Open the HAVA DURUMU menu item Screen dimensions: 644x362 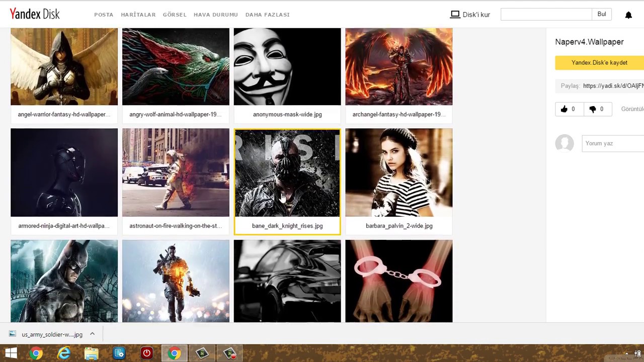click(x=216, y=15)
